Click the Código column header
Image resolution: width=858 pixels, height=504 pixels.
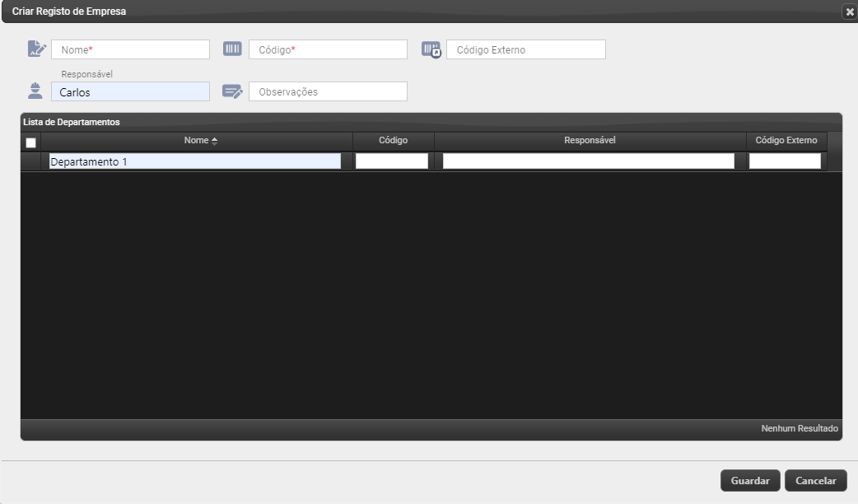[x=394, y=141]
